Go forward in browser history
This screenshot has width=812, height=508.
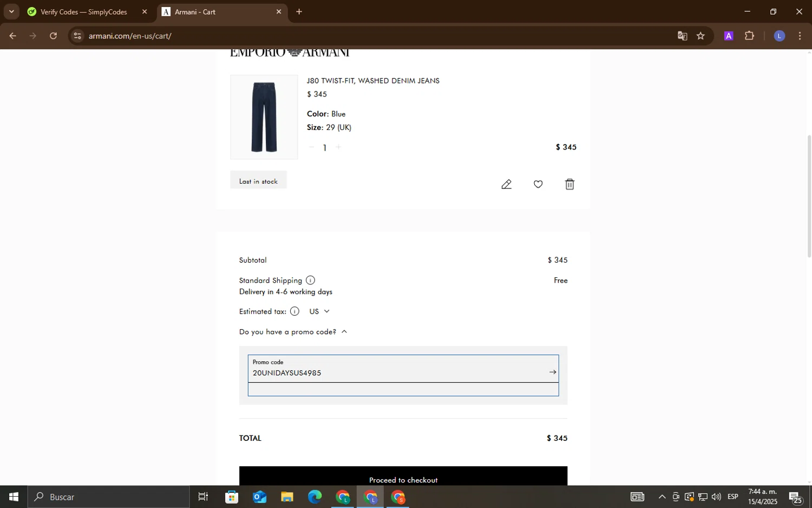click(x=33, y=36)
